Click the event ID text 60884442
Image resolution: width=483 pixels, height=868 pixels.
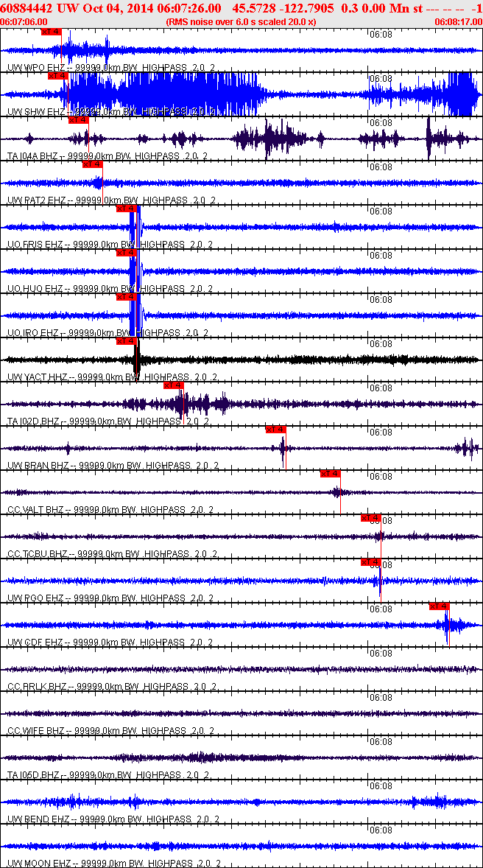(27, 8)
